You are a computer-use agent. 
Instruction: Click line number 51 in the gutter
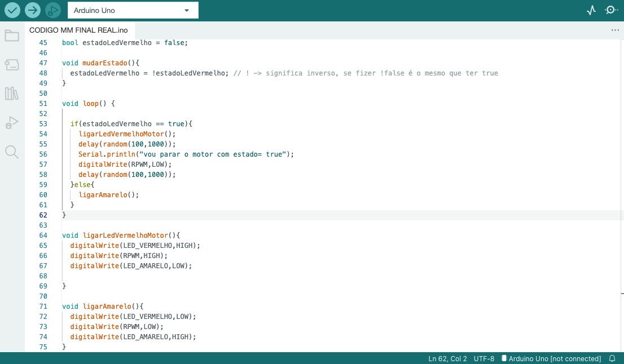[43, 104]
